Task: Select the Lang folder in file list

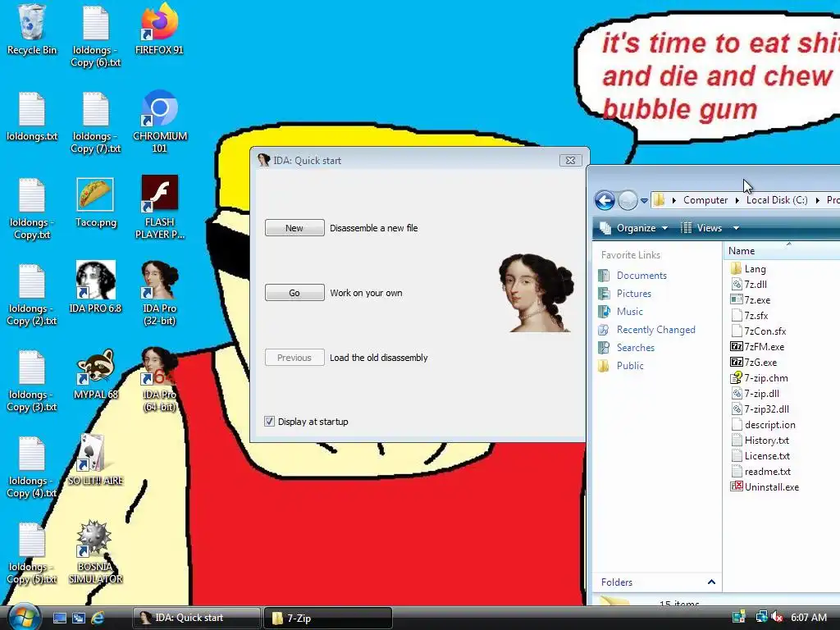Action: (748, 269)
